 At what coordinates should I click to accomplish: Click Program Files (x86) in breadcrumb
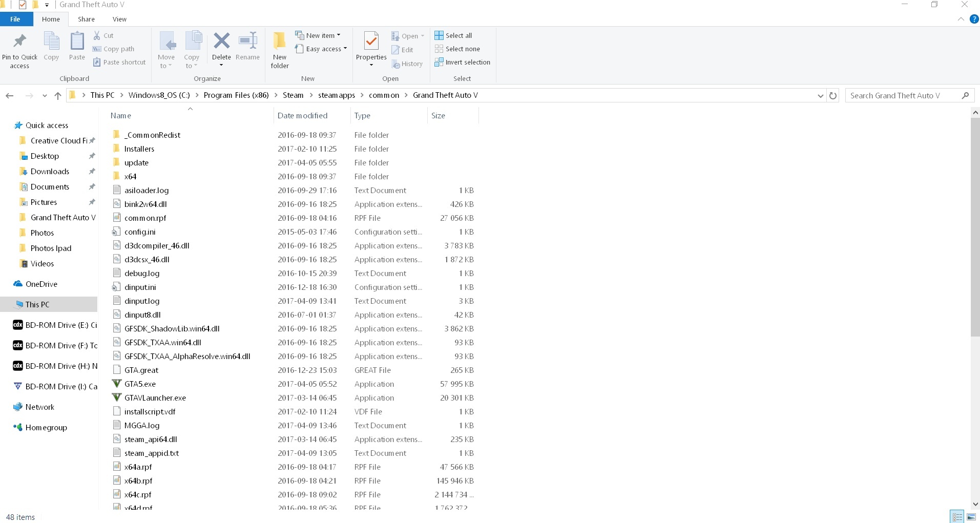pyautogui.click(x=236, y=95)
